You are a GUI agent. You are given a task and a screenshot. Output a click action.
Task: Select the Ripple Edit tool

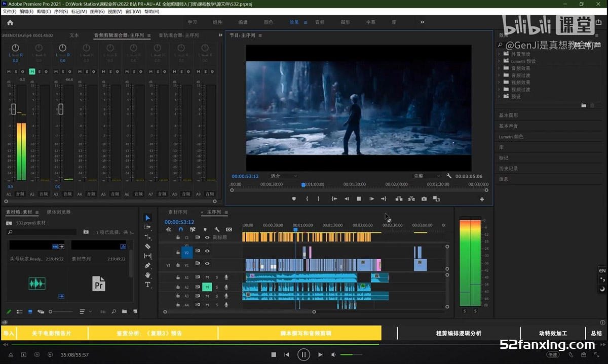[148, 236]
